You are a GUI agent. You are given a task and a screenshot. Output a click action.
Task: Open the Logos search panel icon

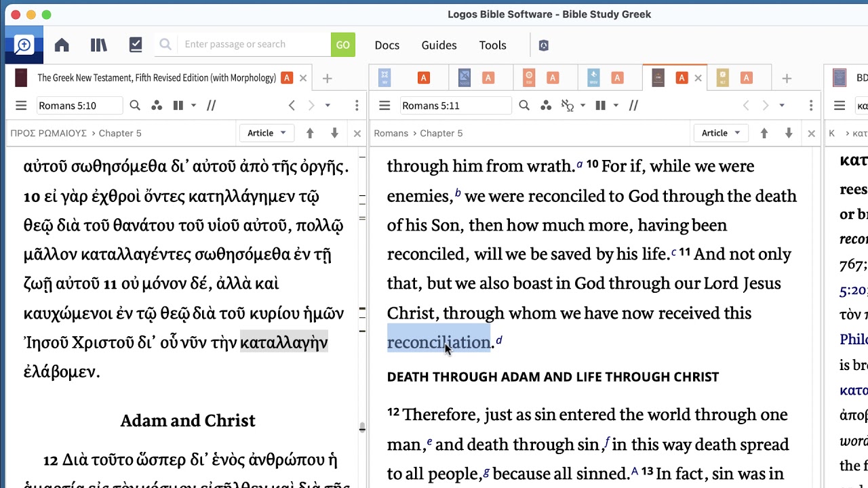click(x=24, y=45)
